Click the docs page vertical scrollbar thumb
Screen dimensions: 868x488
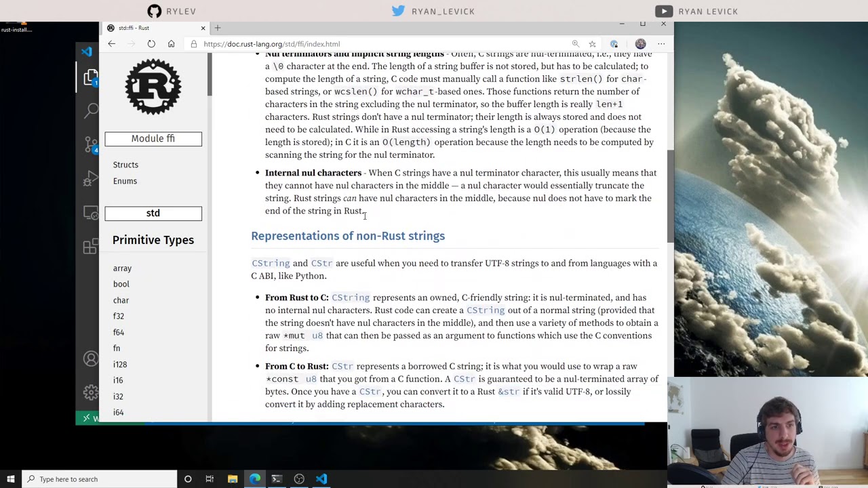[x=671, y=197]
